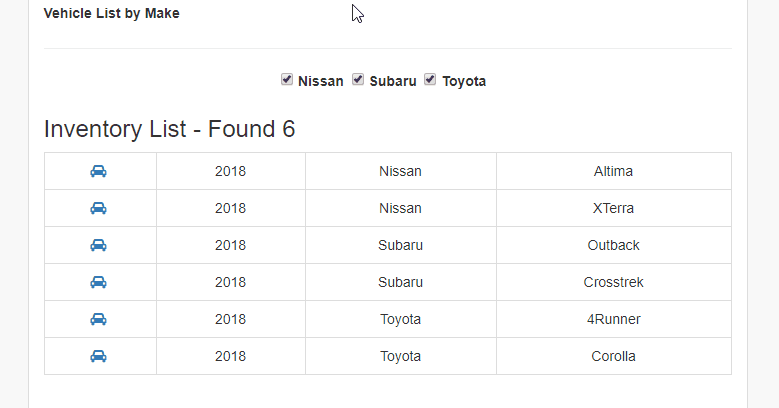
Task: Click the Inventory List heading
Action: tap(169, 129)
